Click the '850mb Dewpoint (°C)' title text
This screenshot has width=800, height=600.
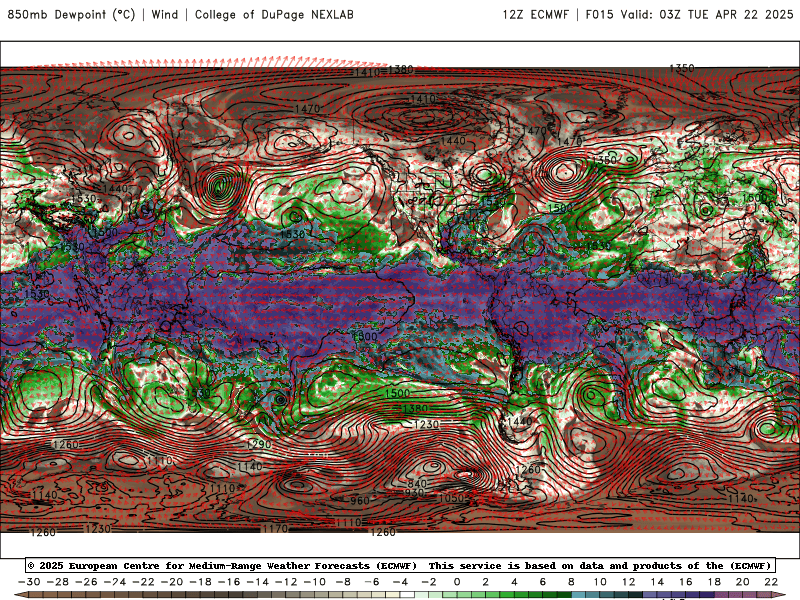click(x=71, y=14)
